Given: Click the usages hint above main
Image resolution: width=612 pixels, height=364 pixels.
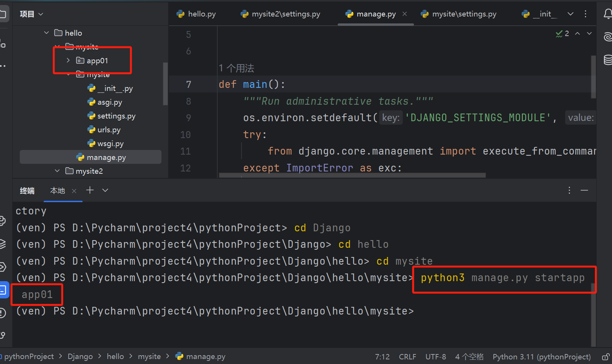Looking at the screenshot, I should (x=237, y=68).
